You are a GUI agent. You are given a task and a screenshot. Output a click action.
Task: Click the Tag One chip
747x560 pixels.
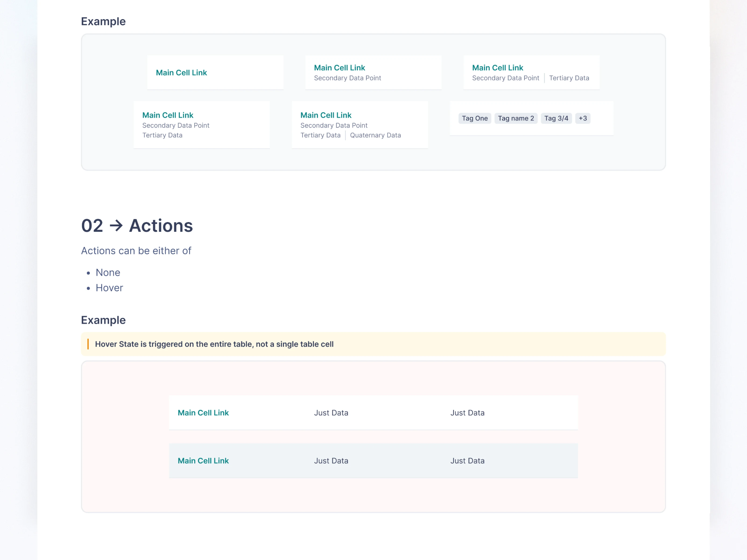coord(475,119)
